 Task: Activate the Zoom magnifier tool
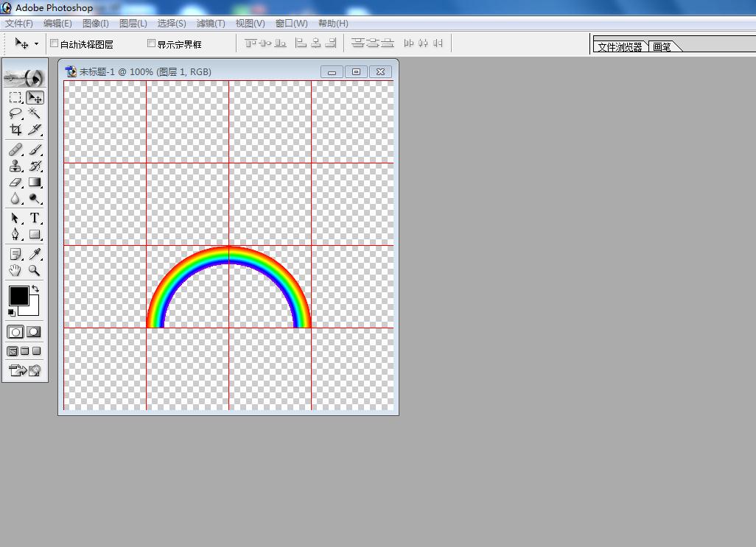35,270
